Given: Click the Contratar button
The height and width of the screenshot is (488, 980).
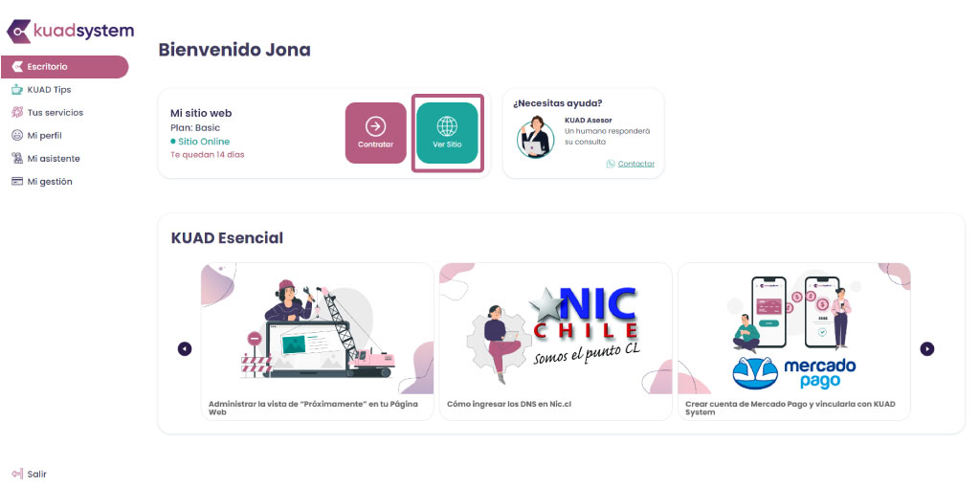Looking at the screenshot, I should click(375, 133).
